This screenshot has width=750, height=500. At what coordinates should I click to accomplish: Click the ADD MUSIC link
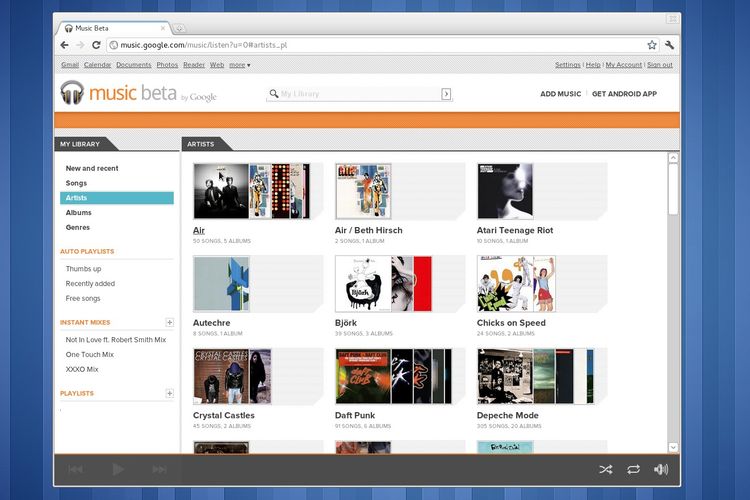tap(560, 94)
